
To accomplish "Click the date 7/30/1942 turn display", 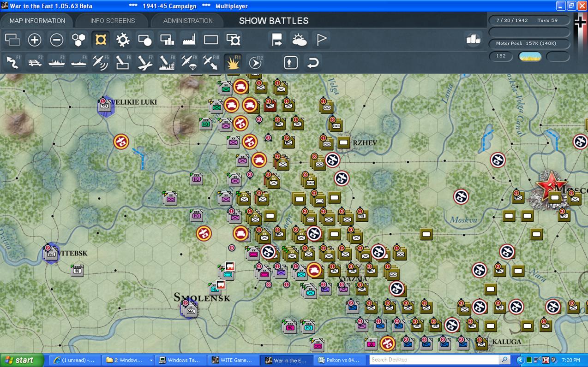I will 529,21.
